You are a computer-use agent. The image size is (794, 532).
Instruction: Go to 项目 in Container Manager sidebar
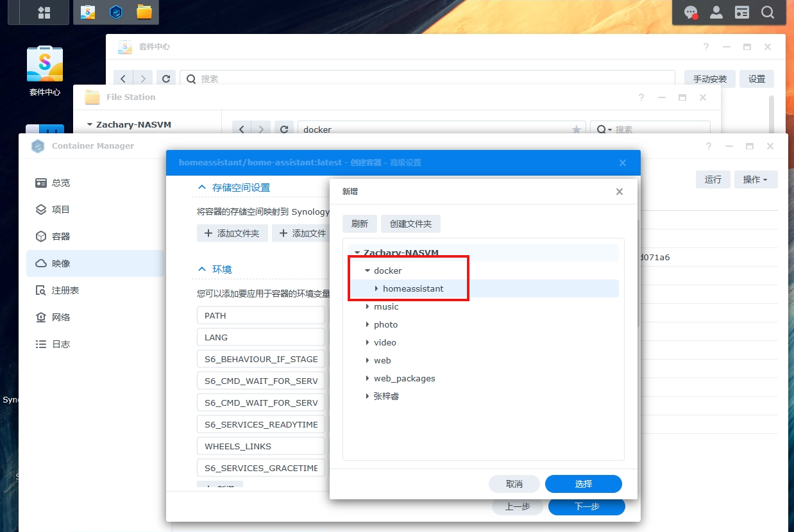click(95, 210)
